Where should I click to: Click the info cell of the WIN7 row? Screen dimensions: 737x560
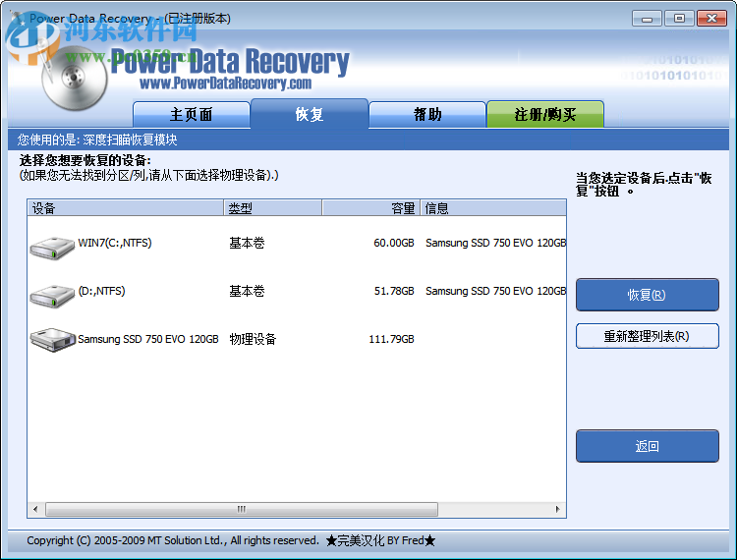click(495, 243)
